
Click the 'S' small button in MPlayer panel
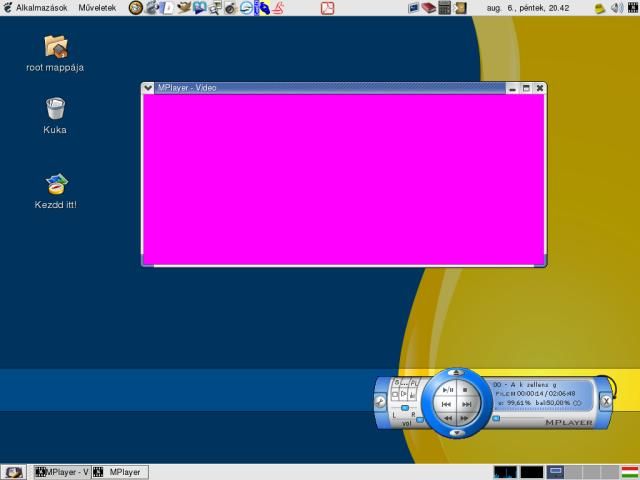pos(396,383)
